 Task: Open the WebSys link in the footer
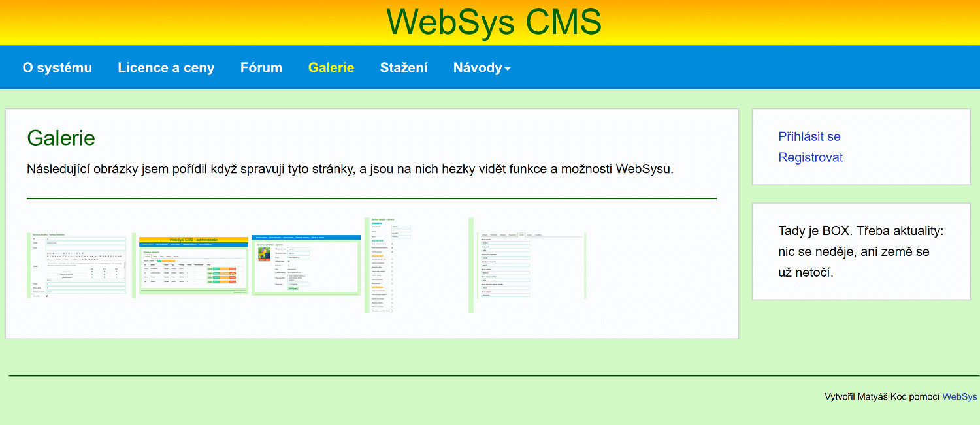pos(959,396)
